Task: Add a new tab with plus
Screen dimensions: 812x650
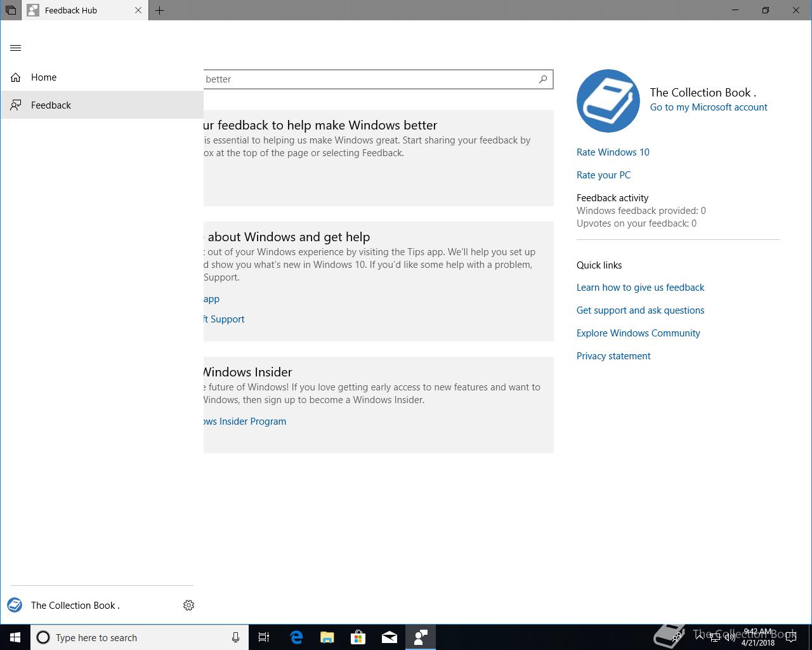Action: [159, 10]
